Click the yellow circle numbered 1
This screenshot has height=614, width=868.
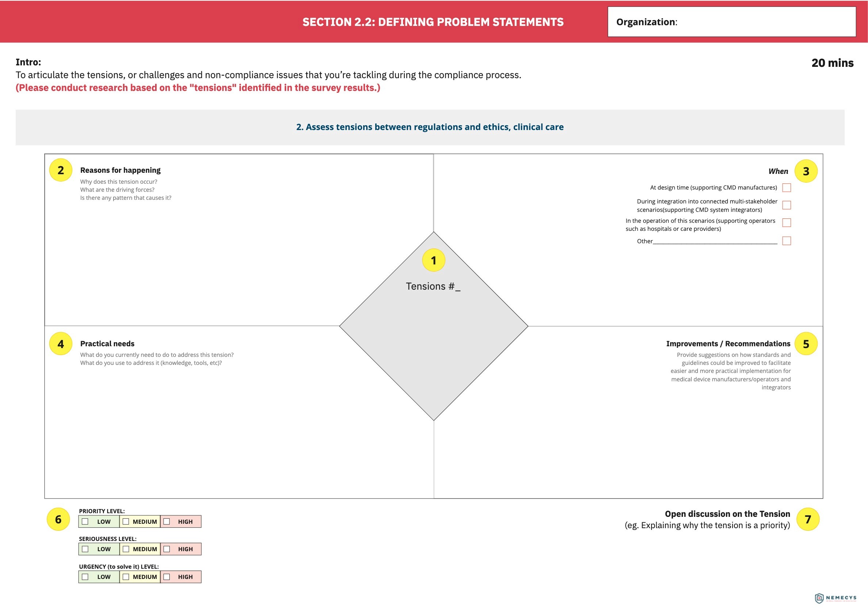[x=434, y=260]
